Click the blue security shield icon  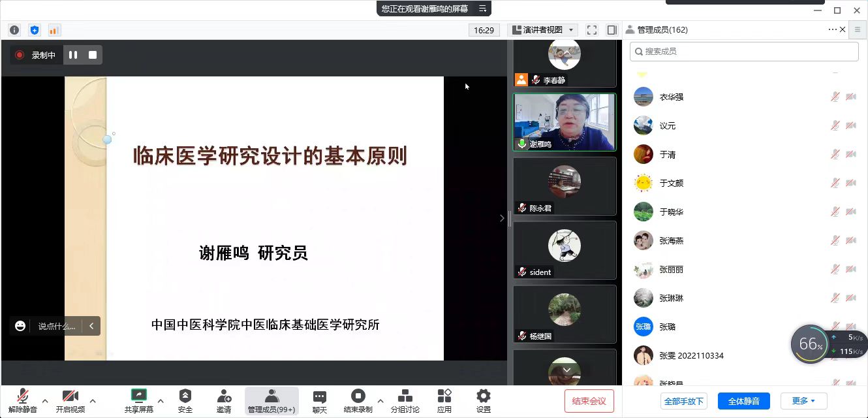[x=35, y=30]
